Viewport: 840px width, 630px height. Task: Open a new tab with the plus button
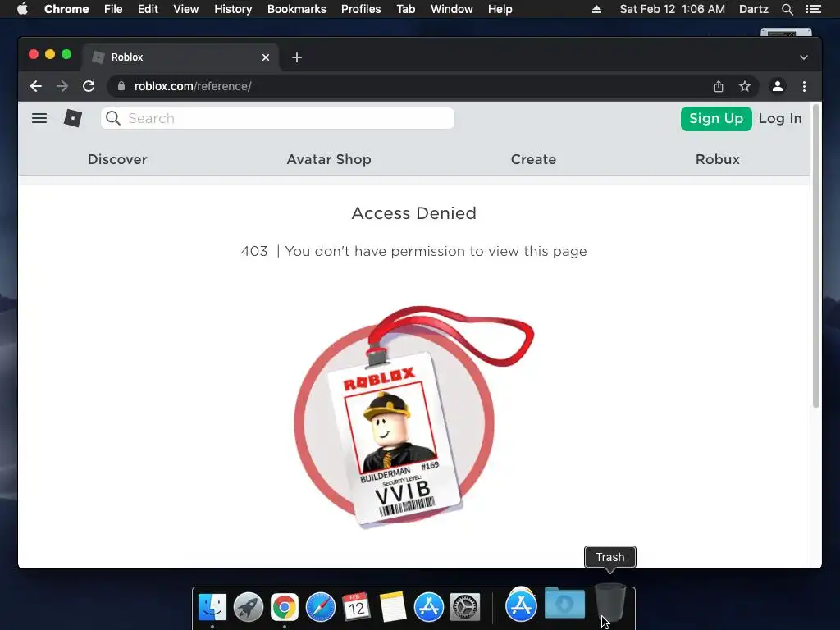tap(297, 57)
